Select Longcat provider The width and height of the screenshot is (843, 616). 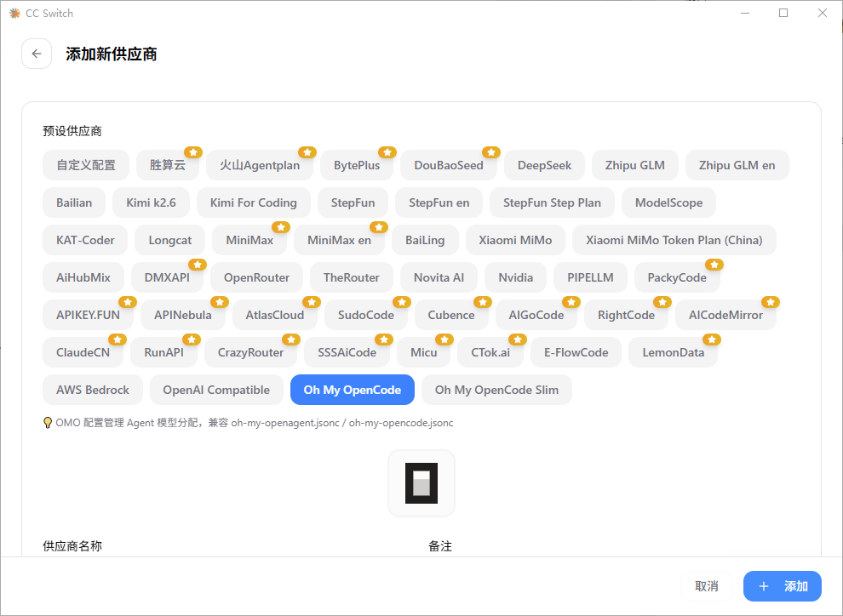click(170, 240)
